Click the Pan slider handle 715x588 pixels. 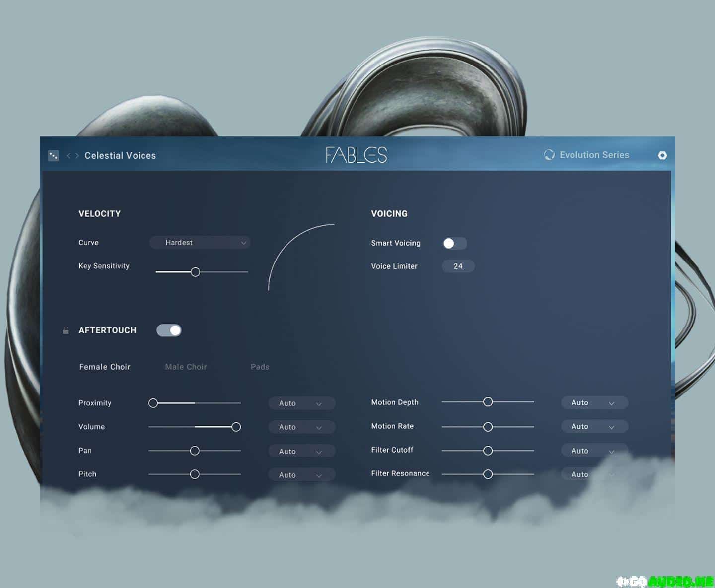tap(195, 451)
